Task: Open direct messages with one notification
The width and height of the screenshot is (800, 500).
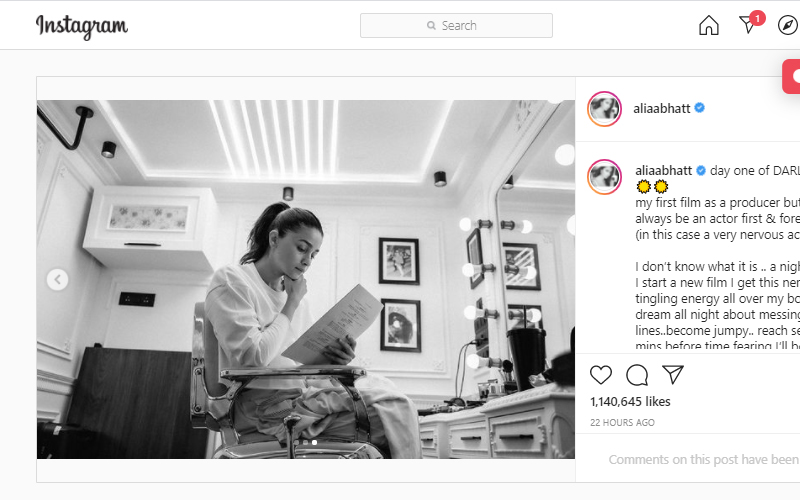Action: tap(749, 24)
